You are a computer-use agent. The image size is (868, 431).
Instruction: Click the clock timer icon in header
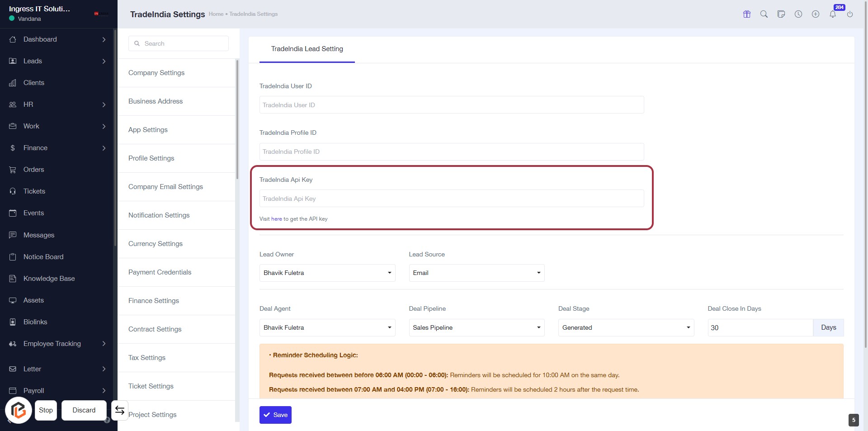tap(798, 14)
